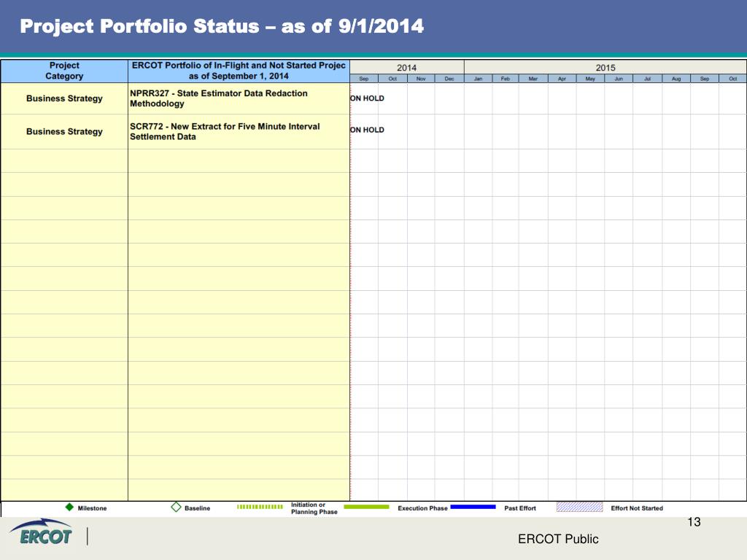Click the ERCOT Portfolio of In-Flight header
The width and height of the screenshot is (747, 560).
pyautogui.click(x=239, y=71)
